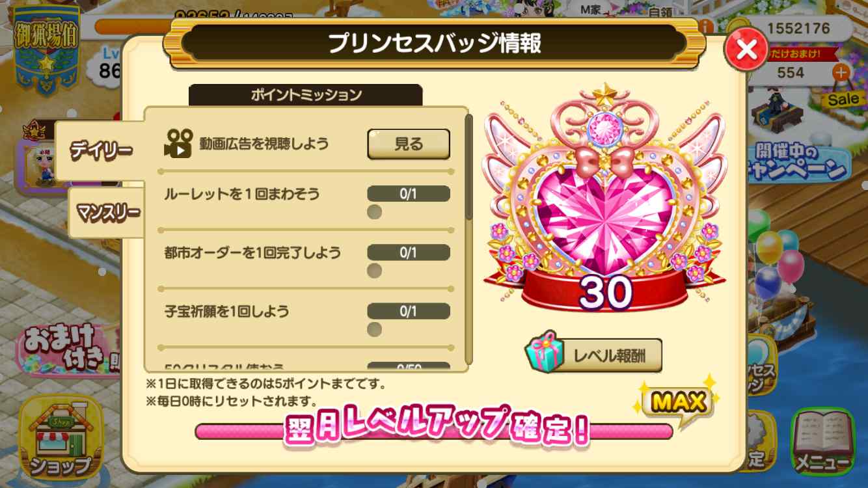Click the 見る button
The width and height of the screenshot is (868, 488).
(409, 144)
